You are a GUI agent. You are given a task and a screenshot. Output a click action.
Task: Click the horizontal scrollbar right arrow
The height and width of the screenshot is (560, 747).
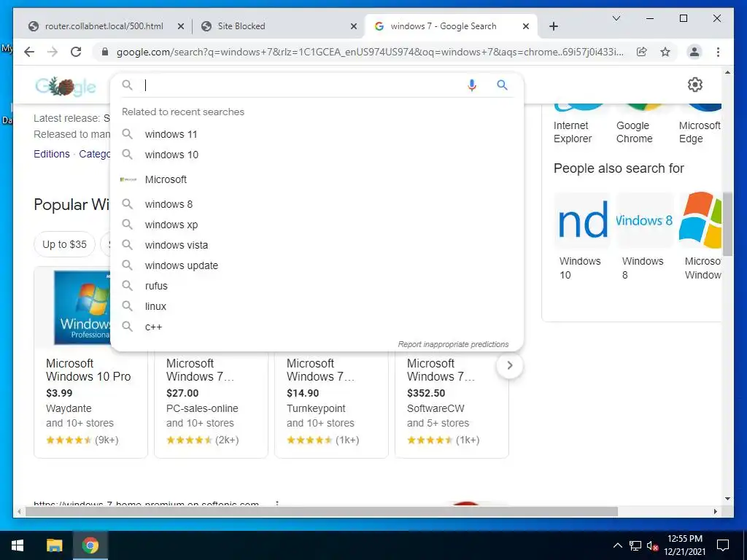[x=715, y=511]
